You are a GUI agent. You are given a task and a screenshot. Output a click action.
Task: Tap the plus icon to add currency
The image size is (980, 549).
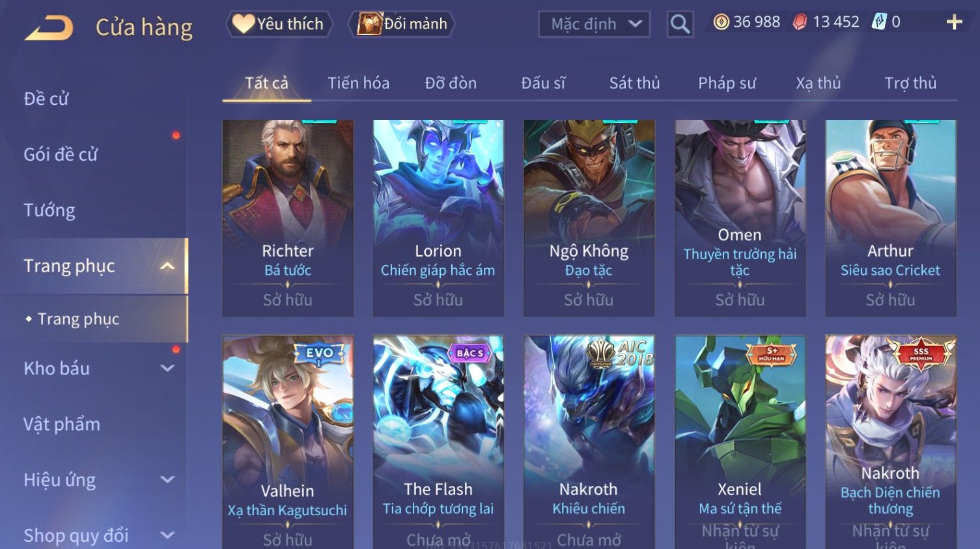coord(954,22)
